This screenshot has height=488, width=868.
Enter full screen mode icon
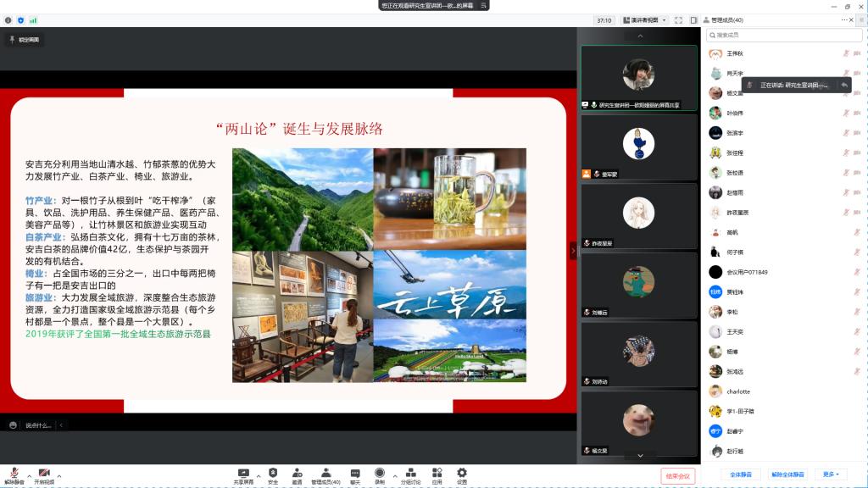(x=679, y=20)
